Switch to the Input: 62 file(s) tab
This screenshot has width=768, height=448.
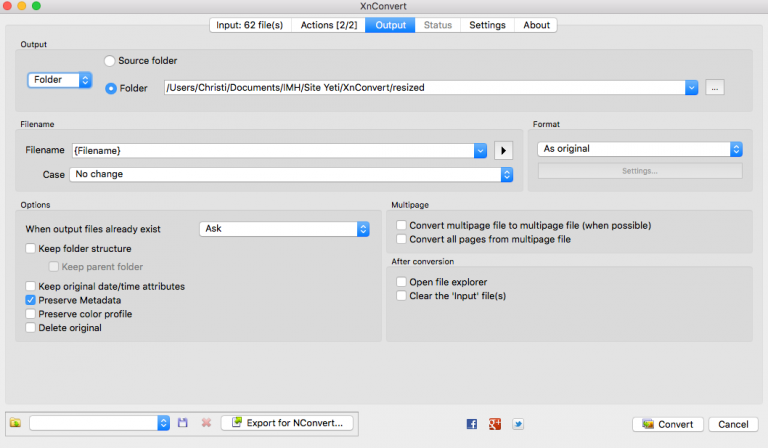point(250,25)
